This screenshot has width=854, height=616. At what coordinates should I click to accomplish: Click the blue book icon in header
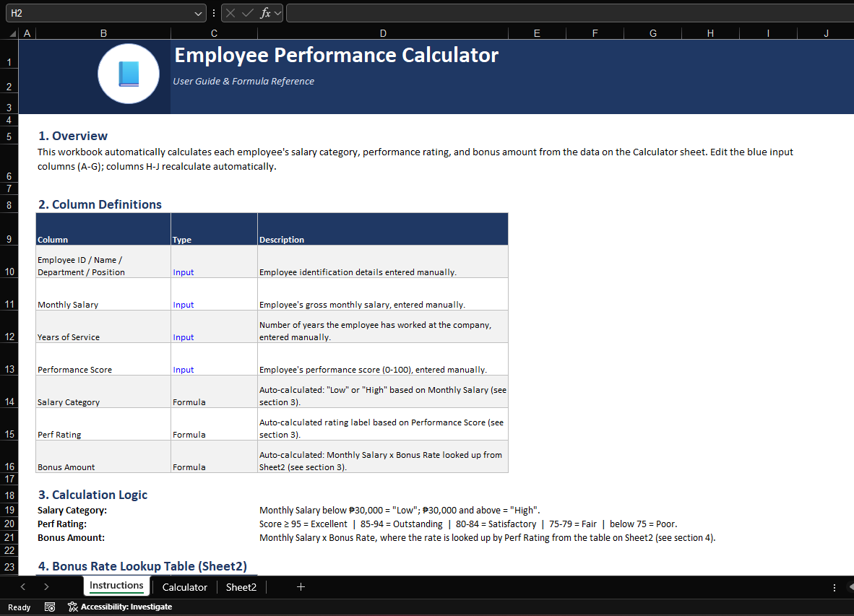(129, 74)
